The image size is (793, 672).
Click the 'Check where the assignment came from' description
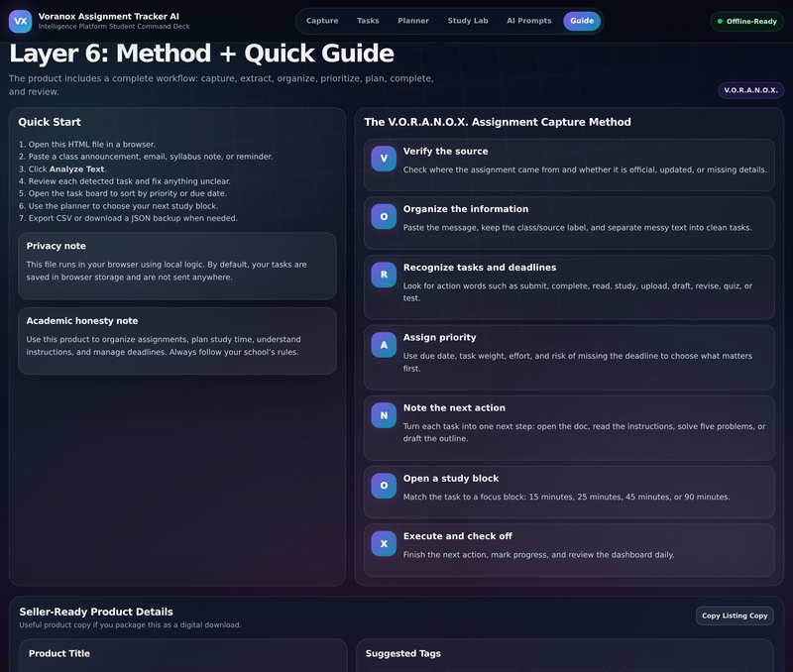point(585,169)
